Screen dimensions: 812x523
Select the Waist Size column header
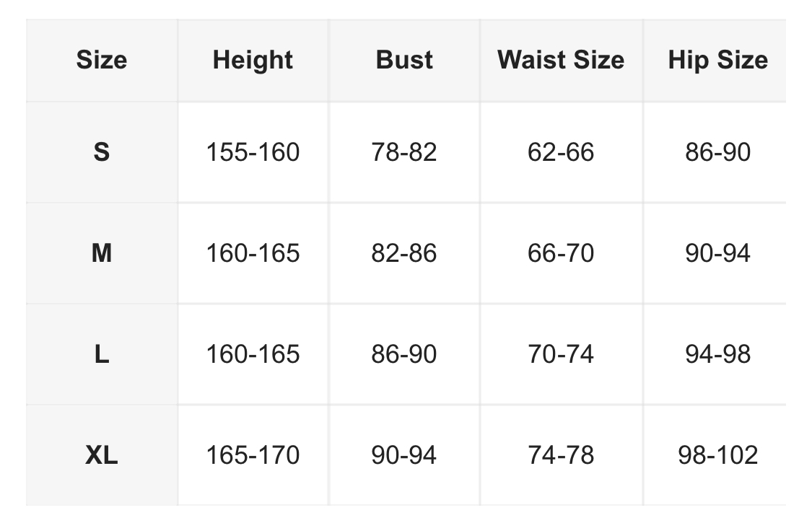(561, 60)
